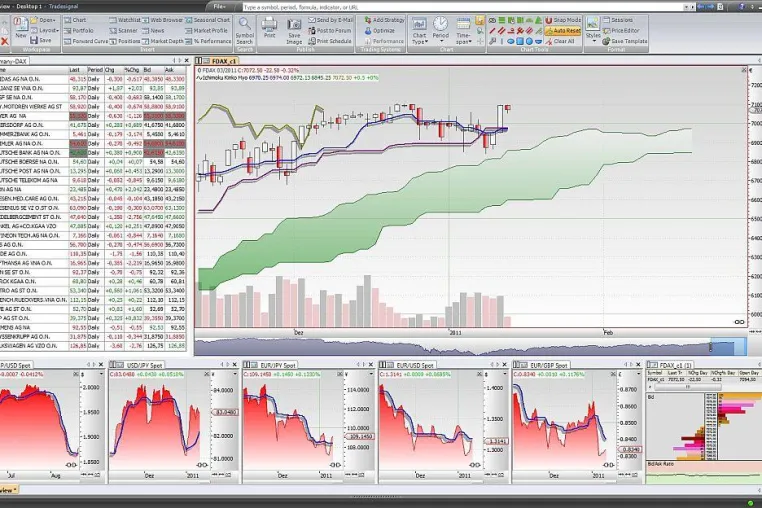Click the link icon in main chart corner
The height and width of the screenshot is (508, 762).
pos(739,321)
